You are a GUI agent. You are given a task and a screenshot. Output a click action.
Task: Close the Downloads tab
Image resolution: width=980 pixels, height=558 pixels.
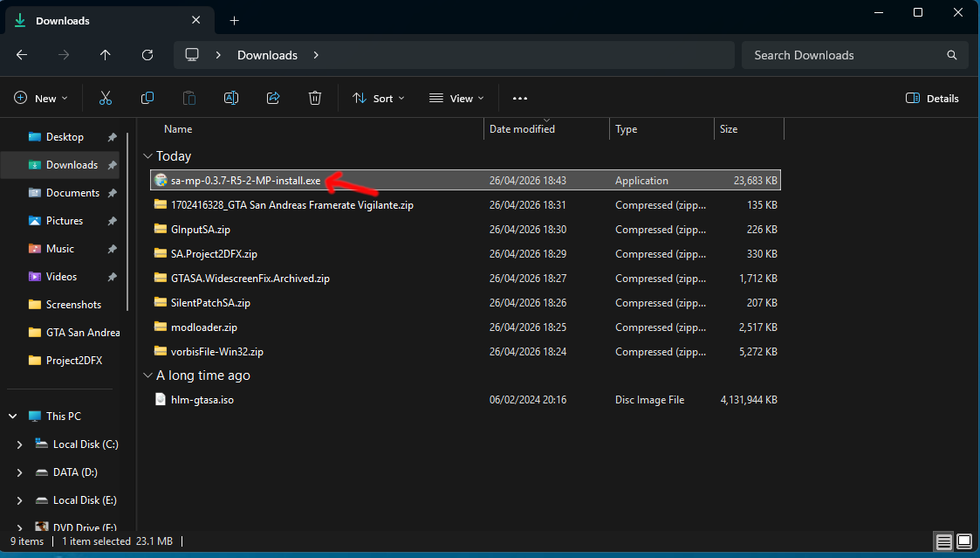195,20
